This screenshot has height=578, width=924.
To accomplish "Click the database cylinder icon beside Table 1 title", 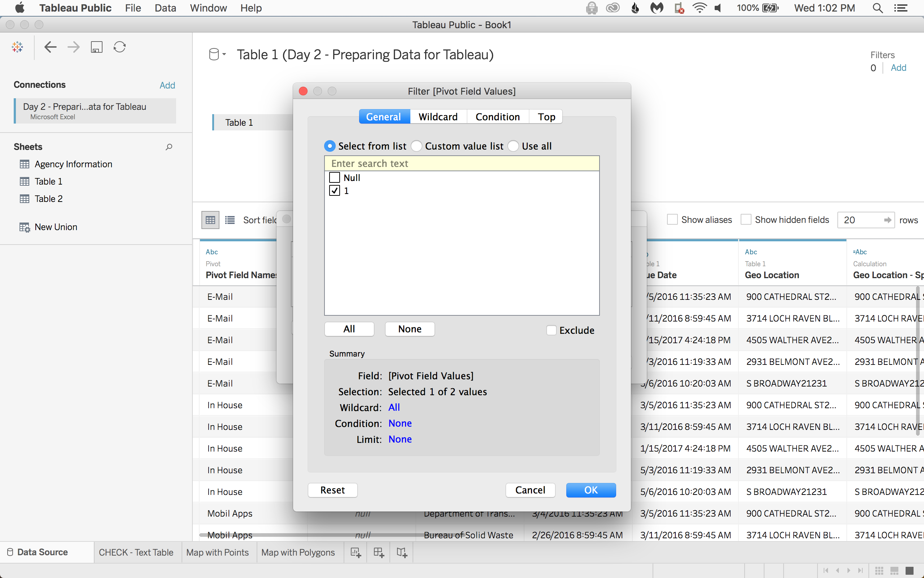I will [214, 54].
